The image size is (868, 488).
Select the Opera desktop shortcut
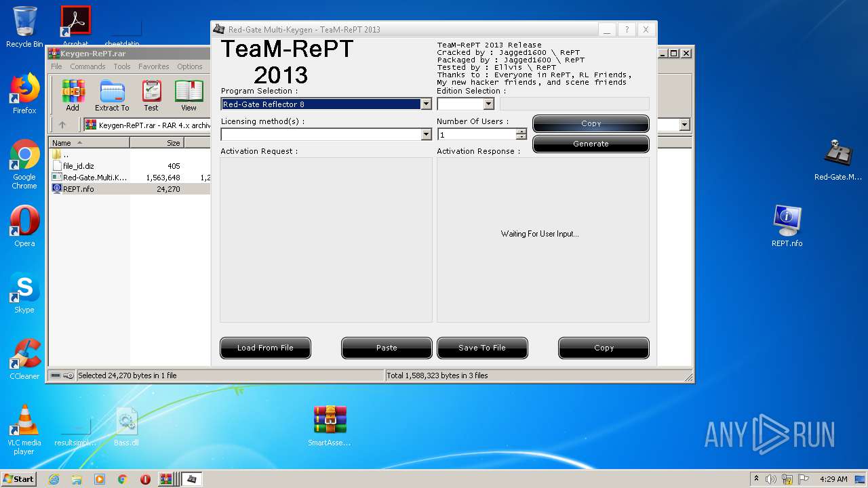pos(24,226)
